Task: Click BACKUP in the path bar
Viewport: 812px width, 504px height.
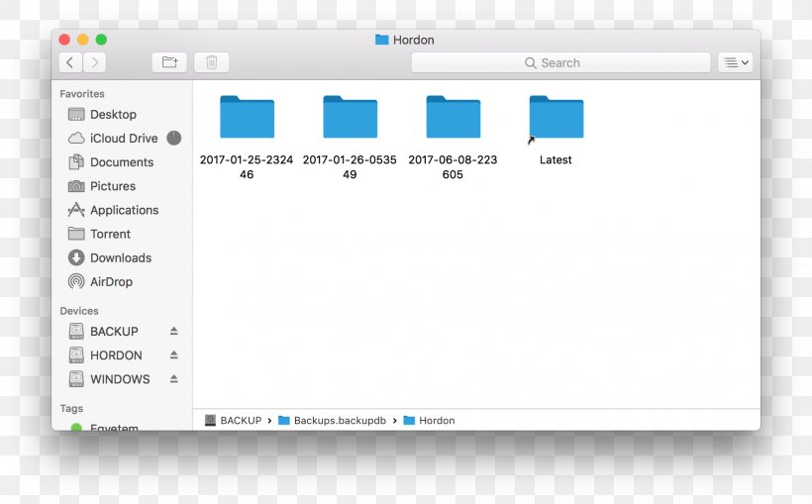Action: click(x=240, y=421)
